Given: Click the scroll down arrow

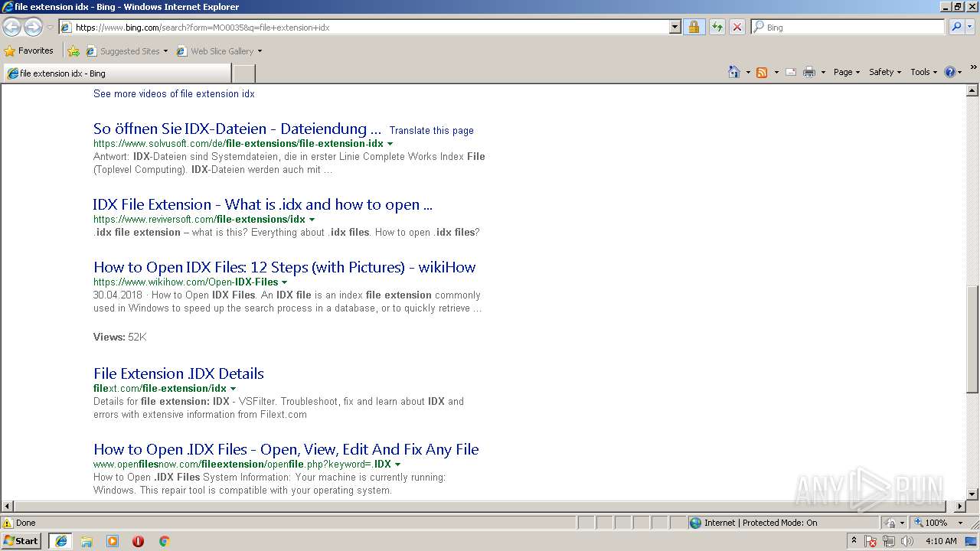Looking at the screenshot, I should pos(972,494).
